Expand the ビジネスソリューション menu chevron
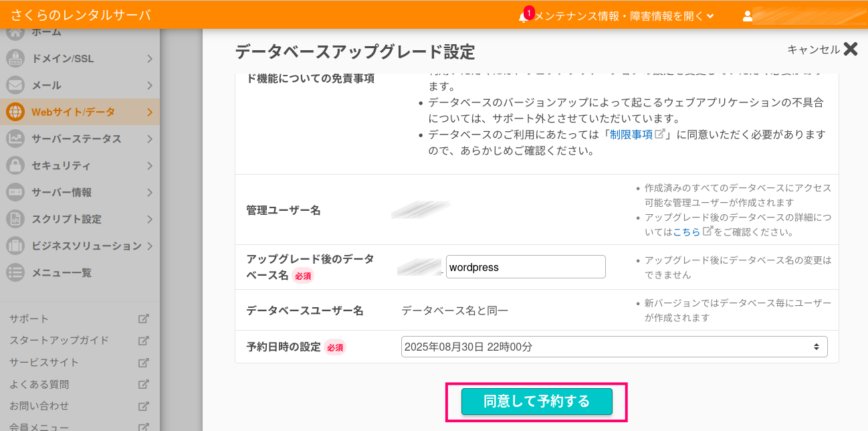The height and width of the screenshot is (431, 868). click(150, 246)
